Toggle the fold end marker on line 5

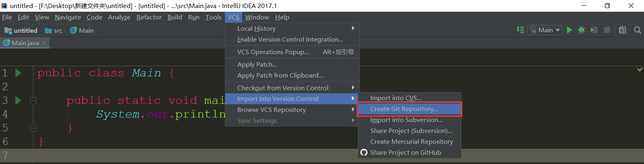(33, 128)
